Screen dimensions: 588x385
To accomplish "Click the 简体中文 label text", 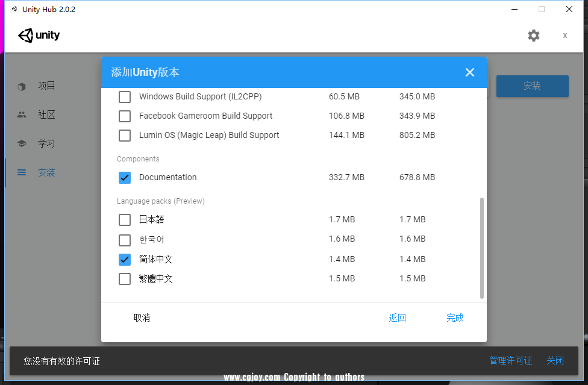I will point(155,259).
